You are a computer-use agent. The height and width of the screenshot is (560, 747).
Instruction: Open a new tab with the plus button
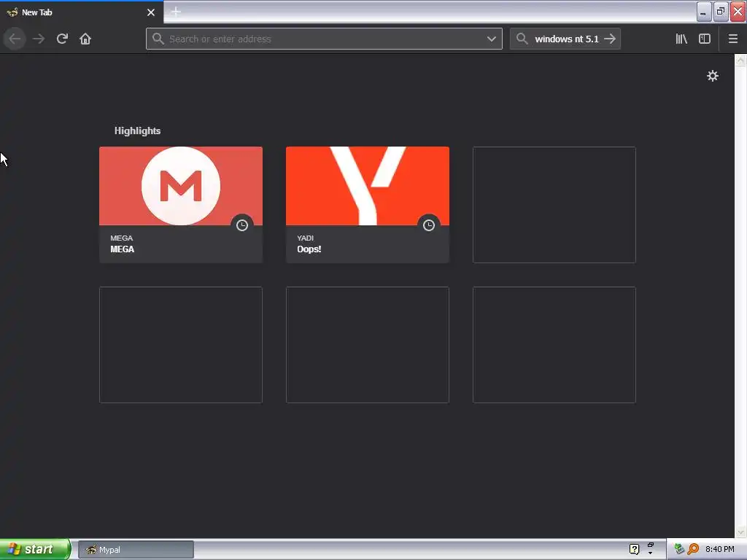tap(176, 12)
